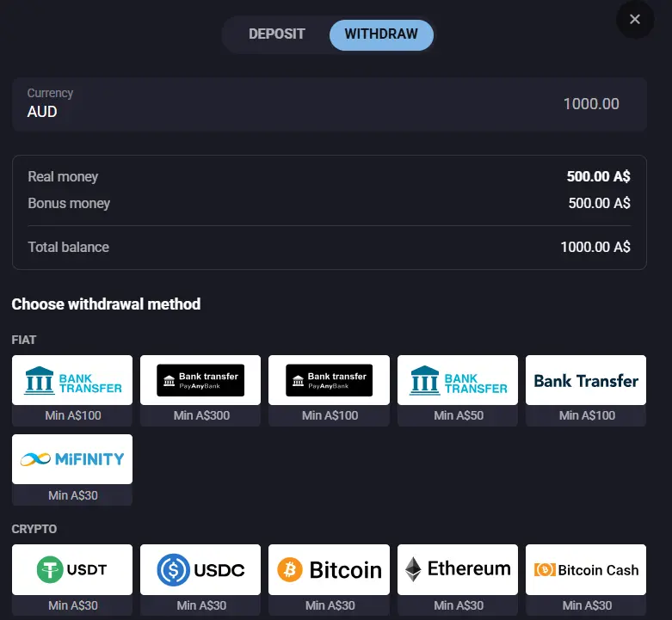Click Min A$30 under Bitcoin
This screenshot has width=672, height=620.
(x=330, y=605)
